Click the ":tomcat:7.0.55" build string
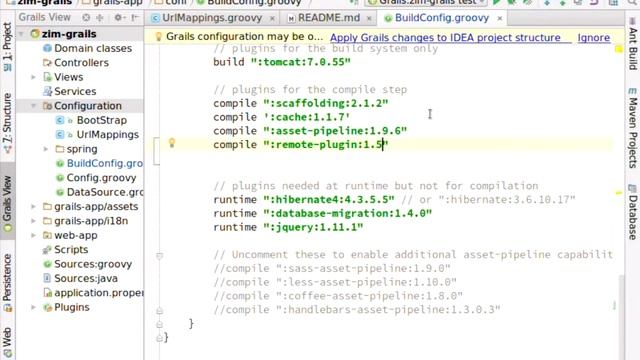Viewport: 640px width, 360px height. coord(300,62)
